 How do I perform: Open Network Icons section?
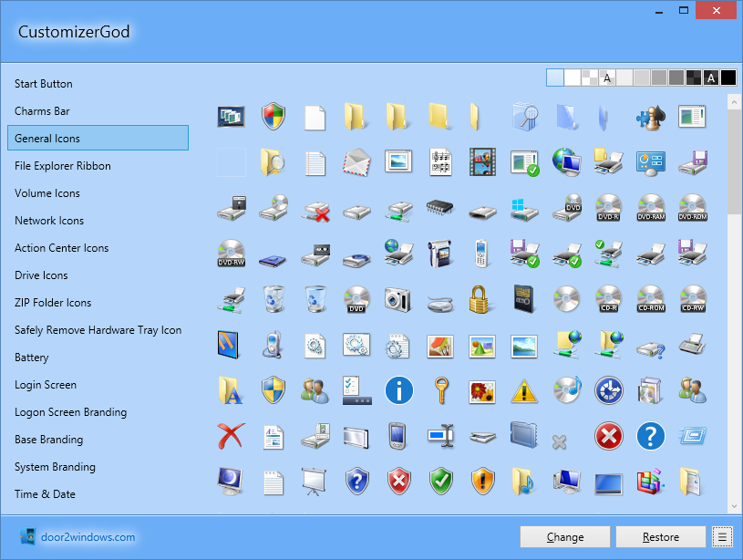pyautogui.click(x=49, y=221)
